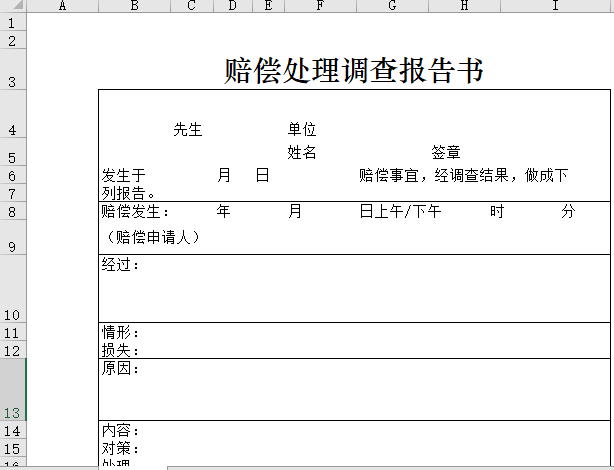Select column F header
The width and height of the screenshot is (614, 470).
tap(320, 6)
